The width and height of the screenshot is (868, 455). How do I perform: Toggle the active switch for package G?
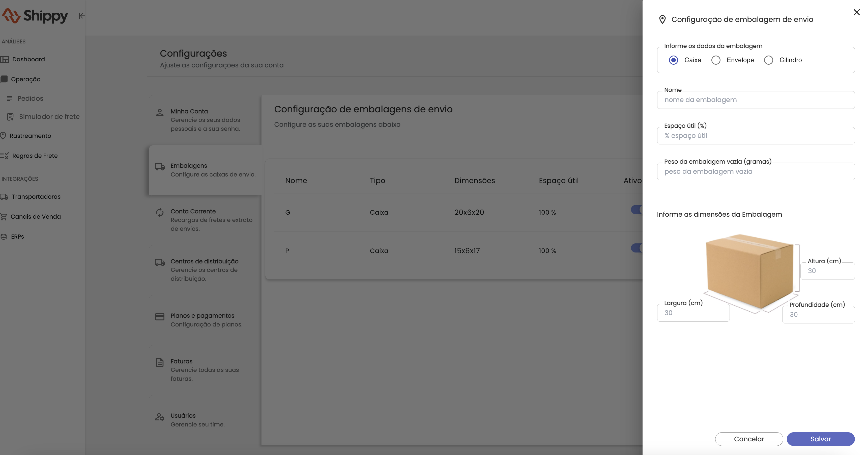[636, 210]
